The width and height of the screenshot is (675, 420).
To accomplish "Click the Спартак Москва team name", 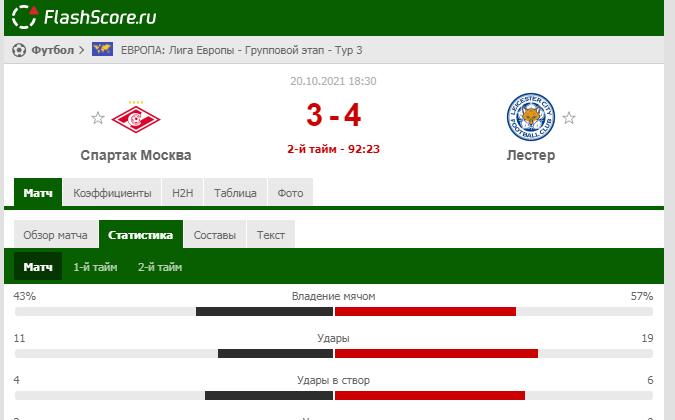I will pos(136,155).
